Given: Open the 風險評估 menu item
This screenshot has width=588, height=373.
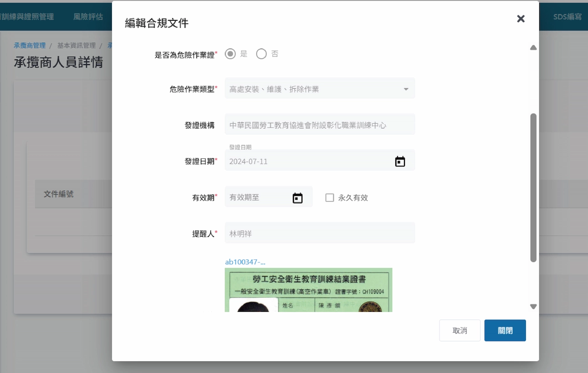Looking at the screenshot, I should pyautogui.click(x=88, y=17).
